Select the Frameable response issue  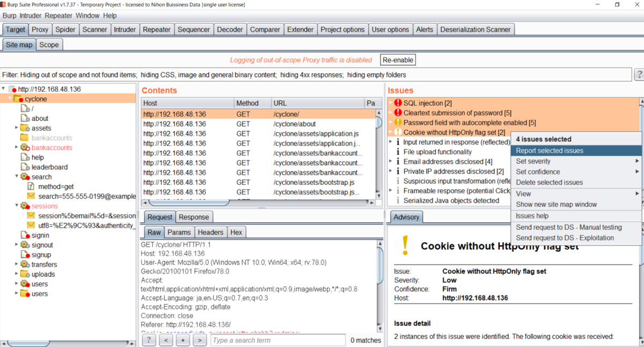(456, 191)
